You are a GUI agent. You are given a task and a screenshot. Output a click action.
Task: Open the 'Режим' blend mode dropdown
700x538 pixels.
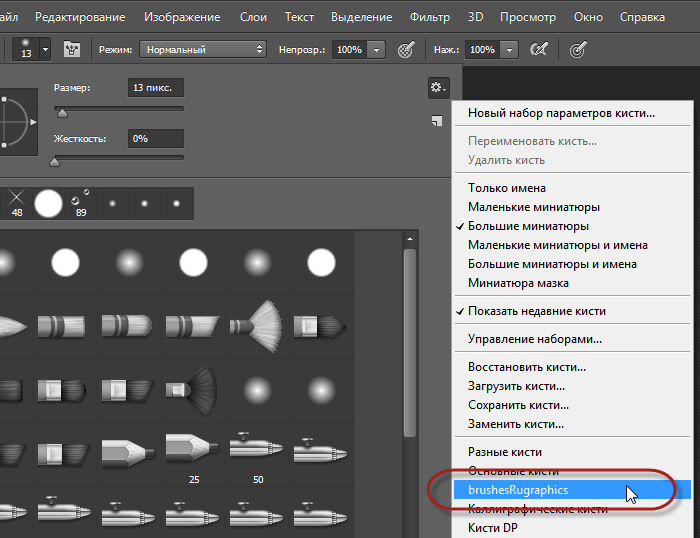(x=204, y=49)
